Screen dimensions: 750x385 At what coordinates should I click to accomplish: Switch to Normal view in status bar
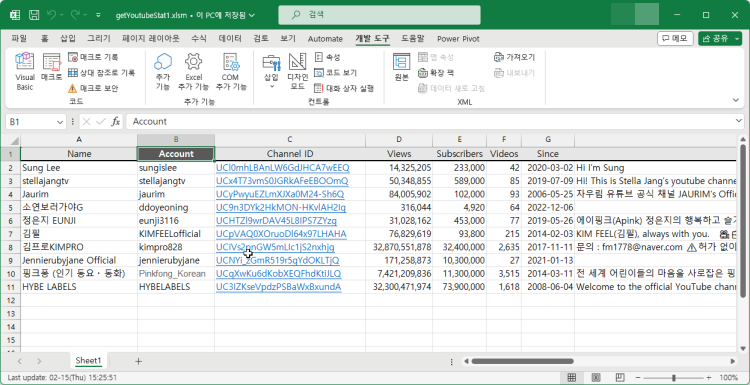click(572, 377)
